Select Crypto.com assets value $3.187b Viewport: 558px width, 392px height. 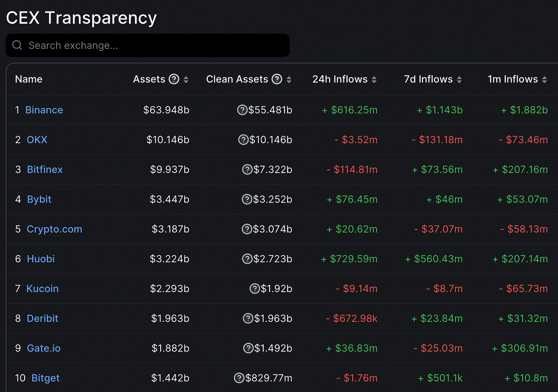171,229
